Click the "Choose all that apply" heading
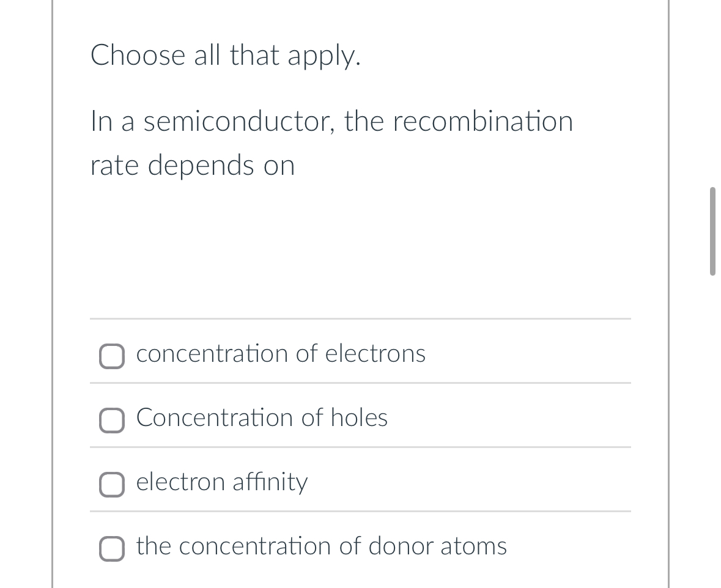The image size is (721, 588). [226, 55]
